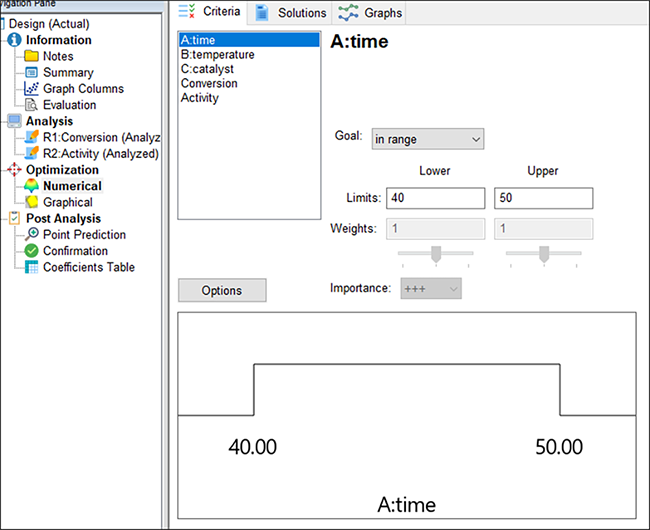This screenshot has width=650, height=530.
Task: Click the Point Prediction icon
Action: (32, 235)
